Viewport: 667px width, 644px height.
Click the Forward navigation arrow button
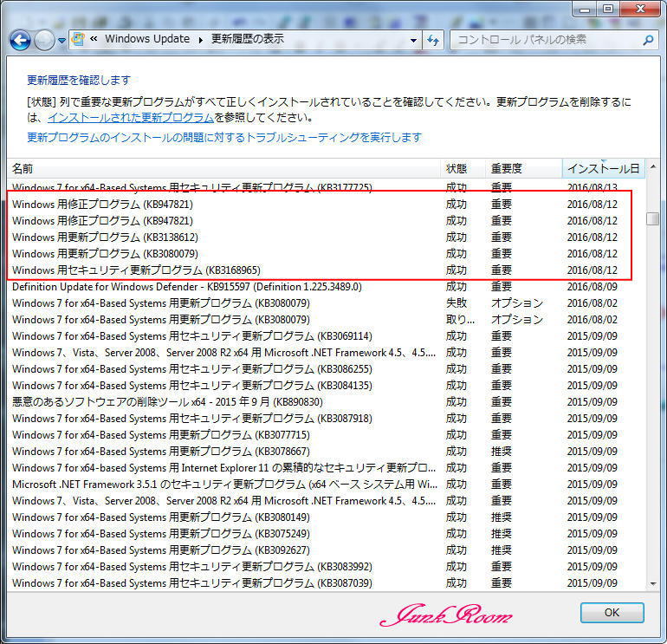coord(44,41)
